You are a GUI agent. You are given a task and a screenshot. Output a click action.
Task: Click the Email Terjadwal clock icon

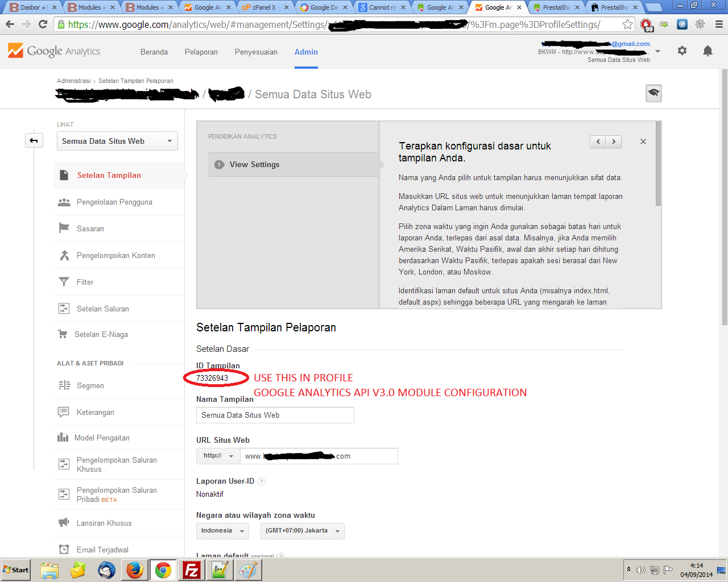(64, 550)
